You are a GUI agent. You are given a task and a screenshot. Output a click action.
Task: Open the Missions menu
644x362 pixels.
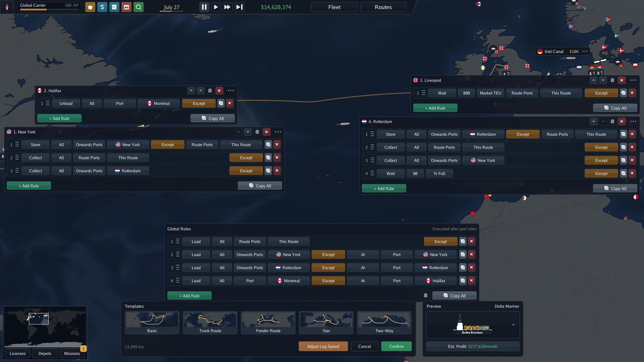point(72,353)
